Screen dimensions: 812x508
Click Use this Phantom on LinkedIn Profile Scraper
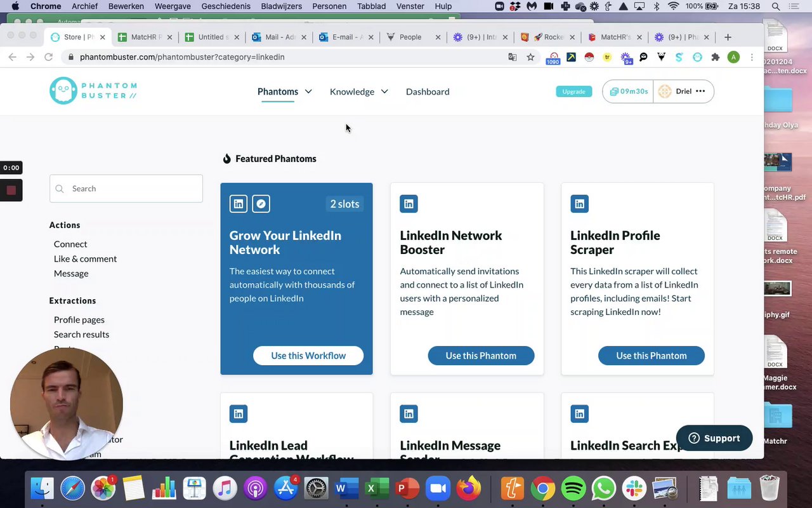click(652, 356)
